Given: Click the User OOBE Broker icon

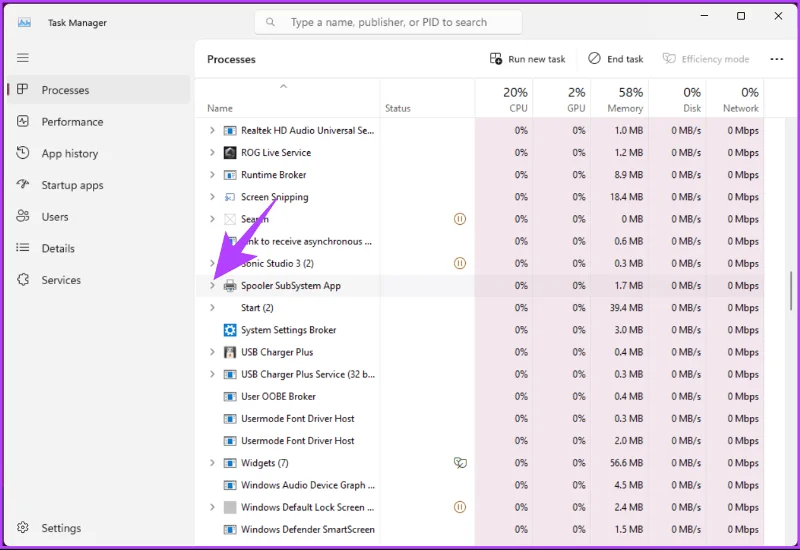Looking at the screenshot, I should pyautogui.click(x=230, y=396).
